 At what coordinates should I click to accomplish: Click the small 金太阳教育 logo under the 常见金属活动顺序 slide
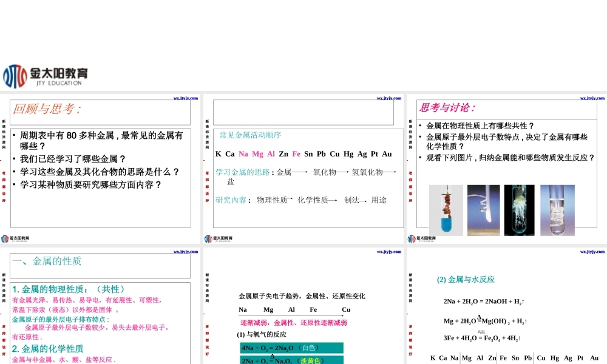(x=219, y=238)
